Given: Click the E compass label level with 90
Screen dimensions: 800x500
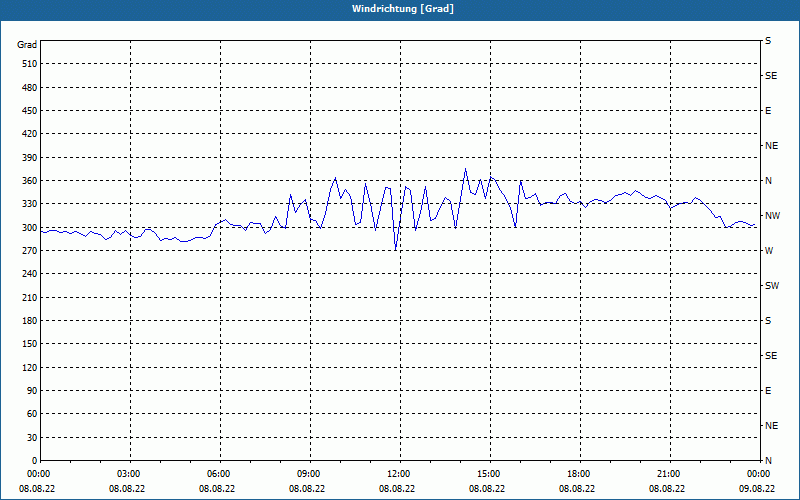Looking at the screenshot, I should tap(768, 391).
